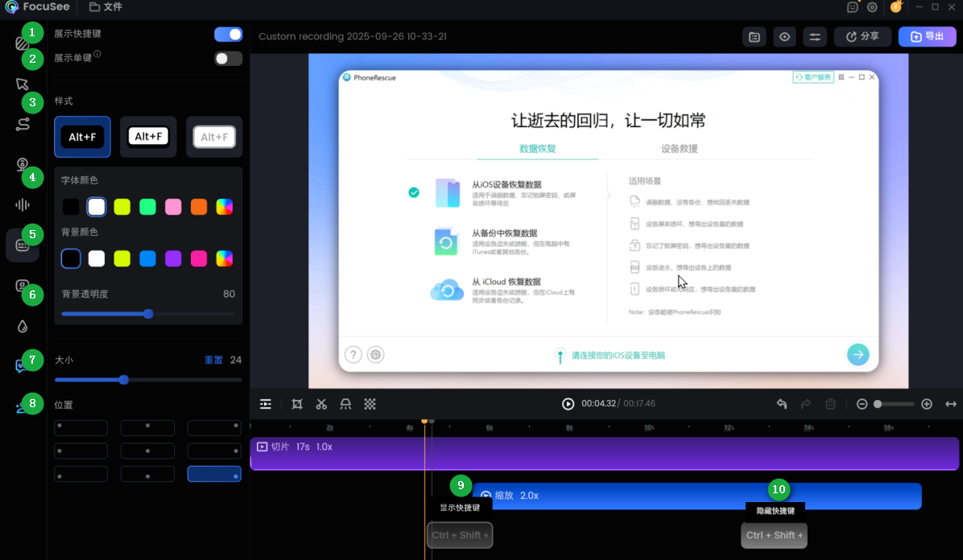This screenshot has width=963, height=560.
Task: Pick the blue background color swatch
Action: point(147,258)
